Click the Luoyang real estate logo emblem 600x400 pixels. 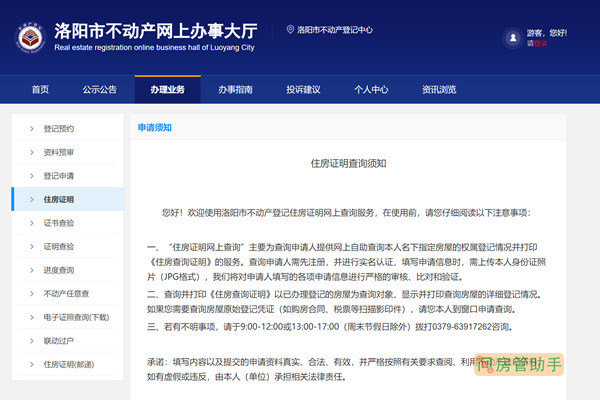30,38
